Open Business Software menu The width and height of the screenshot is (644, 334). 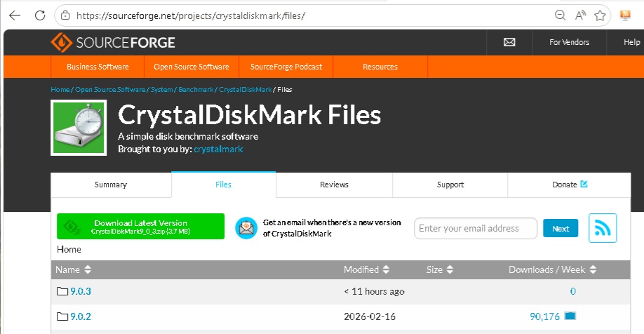point(98,67)
